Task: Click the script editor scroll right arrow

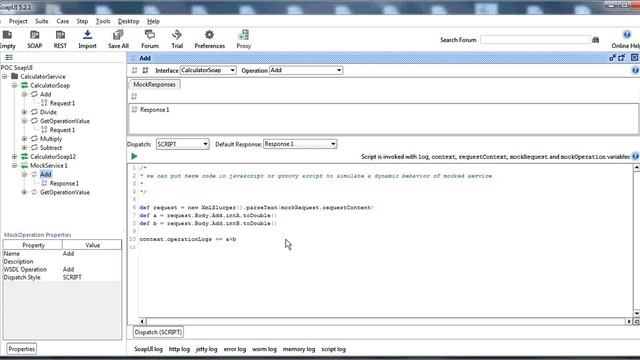Action: coord(629,322)
